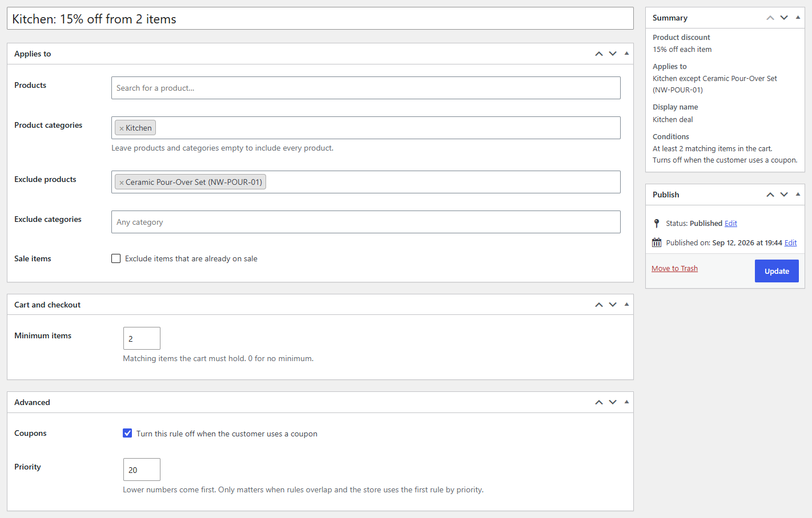Click the Kitchen deal display name
Image resolution: width=812 pixels, height=518 pixels.
(x=673, y=120)
